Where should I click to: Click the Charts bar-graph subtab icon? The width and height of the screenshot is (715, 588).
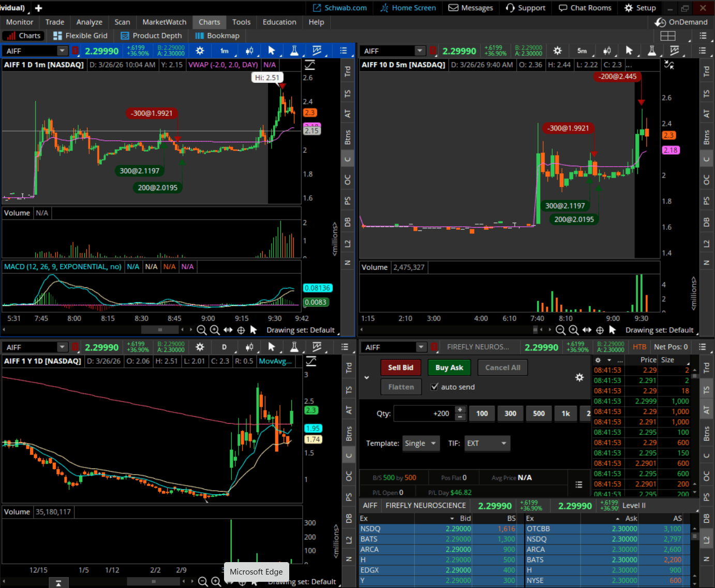[x=11, y=36]
